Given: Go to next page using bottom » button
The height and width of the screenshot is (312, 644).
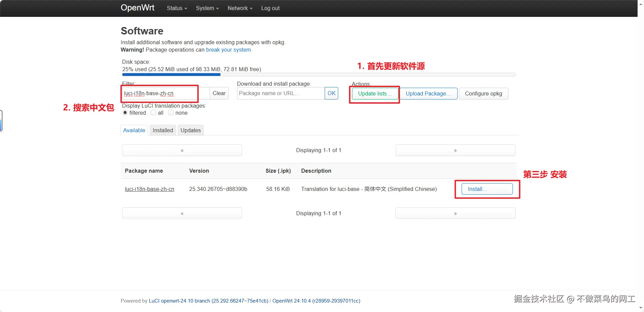Looking at the screenshot, I should tap(455, 214).
